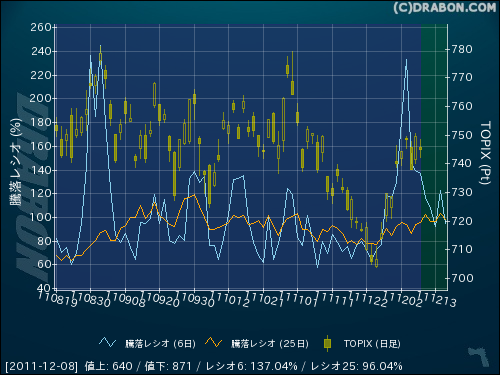This screenshot has width=500, height=375.
Task: Click the レシオ25: 96.04% status value
Action: pyautogui.click(x=356, y=366)
